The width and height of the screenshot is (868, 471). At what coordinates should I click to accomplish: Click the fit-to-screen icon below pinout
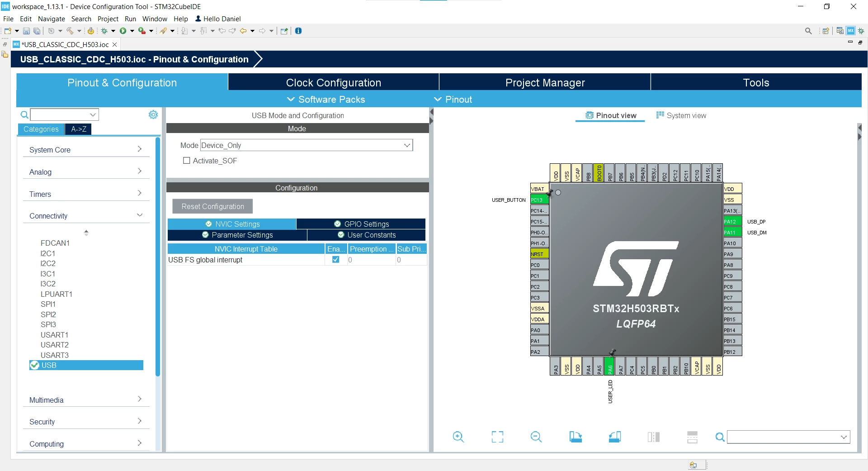click(497, 437)
